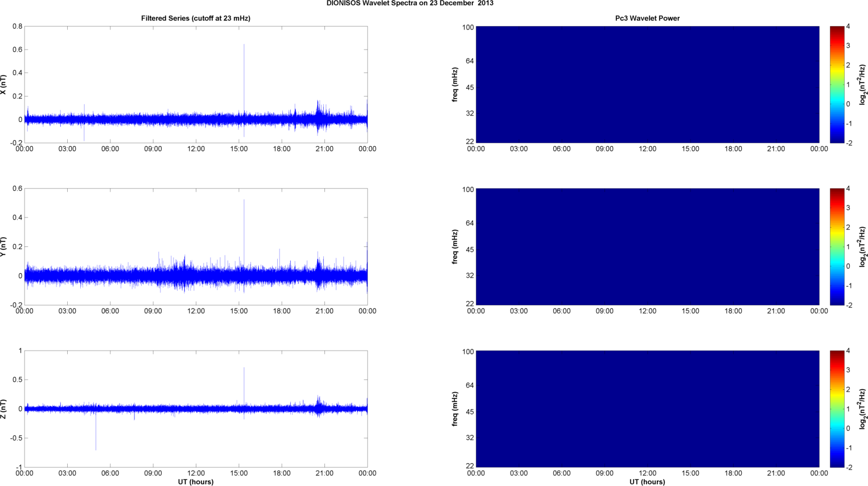
Task: Click 'UT (hours)' label under Z time series
Action: [196, 481]
